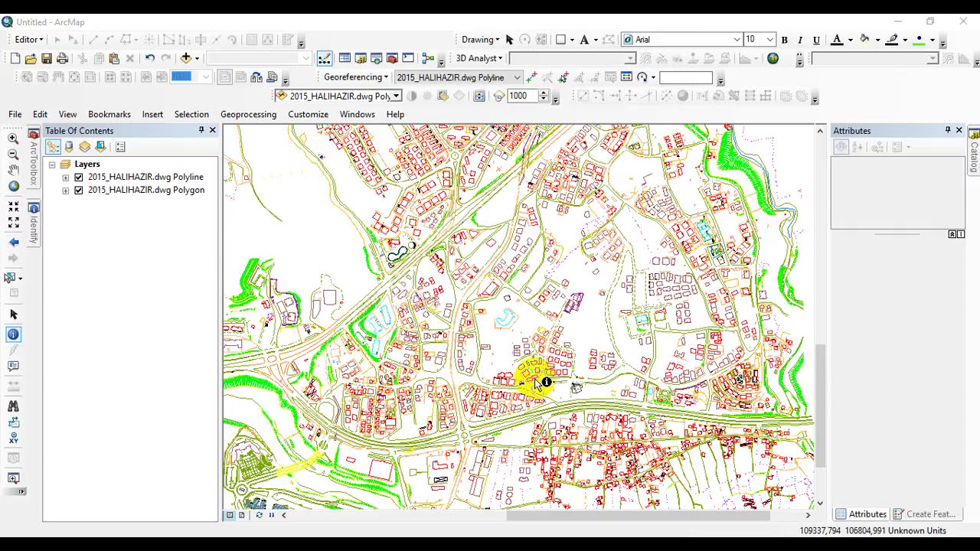Screen dimensions: 980x551
Task: Open the Georeferencing dropdown menu
Action: [x=356, y=77]
